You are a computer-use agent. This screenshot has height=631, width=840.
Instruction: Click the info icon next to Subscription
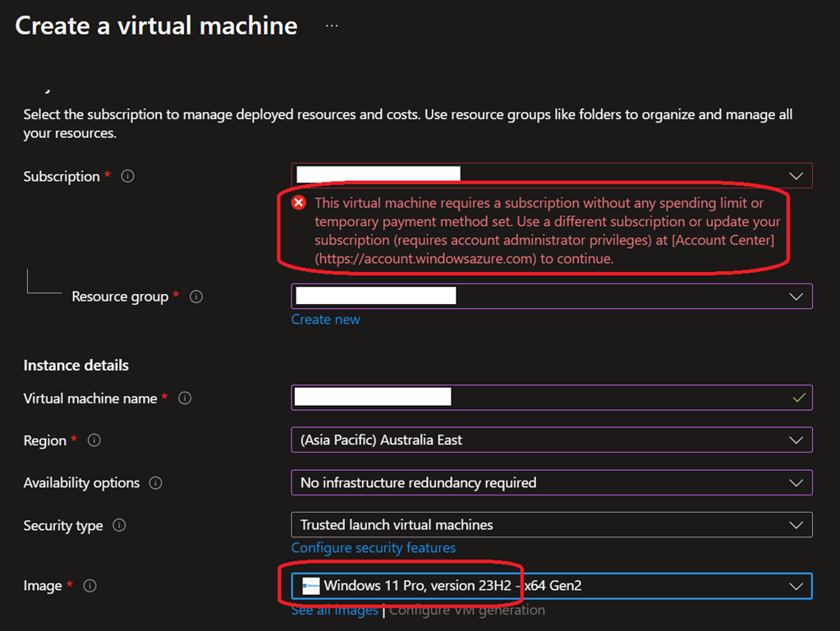click(127, 177)
